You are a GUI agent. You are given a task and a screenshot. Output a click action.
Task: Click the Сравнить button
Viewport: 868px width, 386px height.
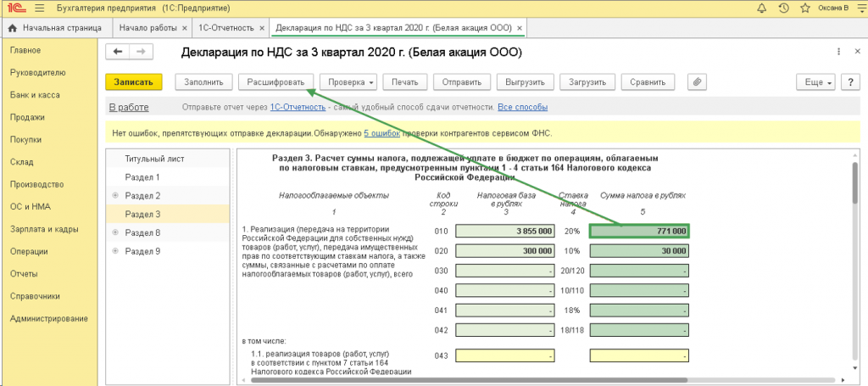[648, 82]
